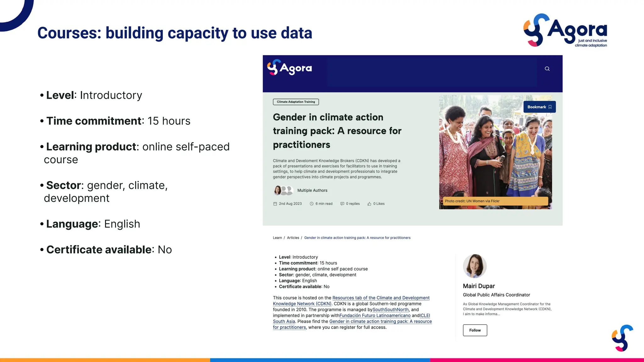
Task: Click the slide heading Courses: building capacity to use data
Action: tap(175, 33)
